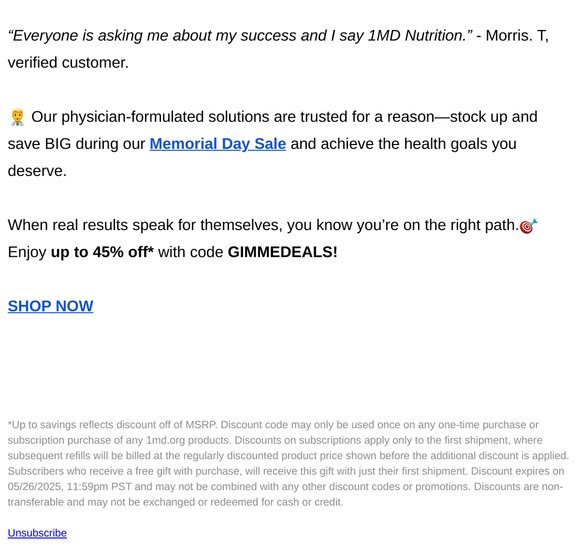The height and width of the screenshot is (550, 580).
Task: Click the name 'Morris. T'
Action: 516,36
